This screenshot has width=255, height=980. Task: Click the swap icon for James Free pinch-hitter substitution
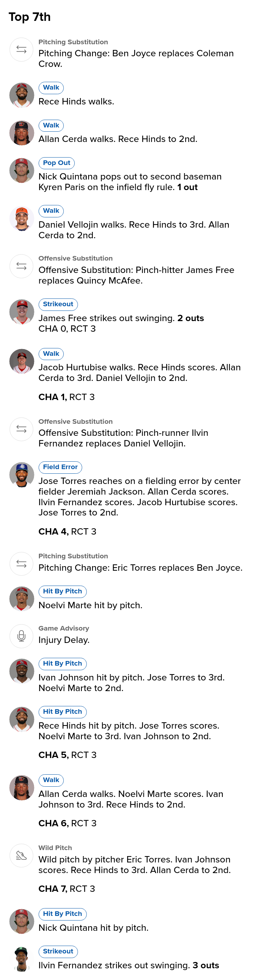pyautogui.click(x=21, y=266)
